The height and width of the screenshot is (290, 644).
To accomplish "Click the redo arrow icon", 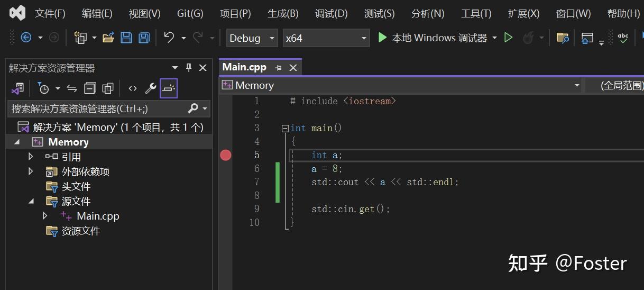I will tap(198, 38).
